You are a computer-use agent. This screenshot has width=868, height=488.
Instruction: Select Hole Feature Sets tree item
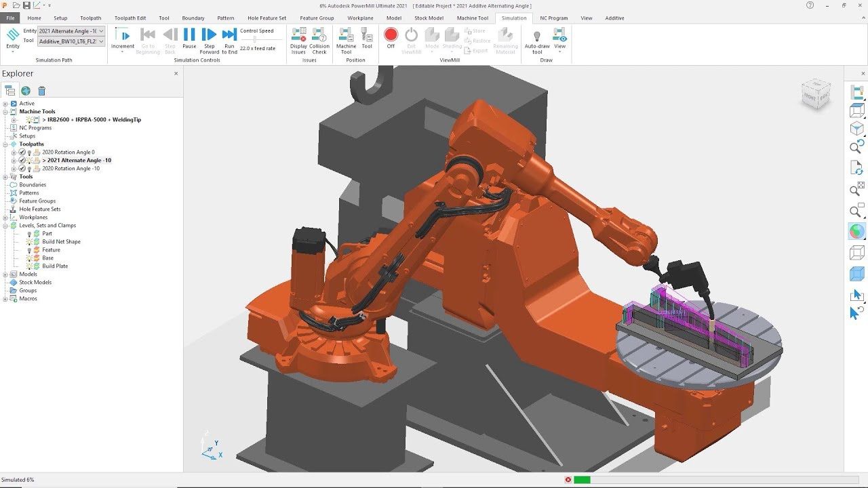click(x=40, y=209)
